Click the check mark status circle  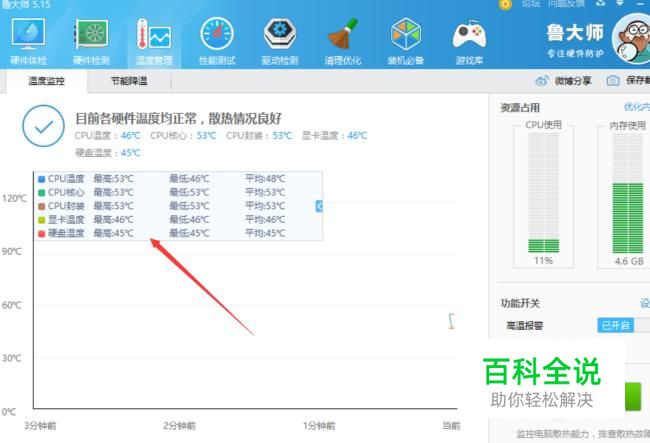(44, 126)
